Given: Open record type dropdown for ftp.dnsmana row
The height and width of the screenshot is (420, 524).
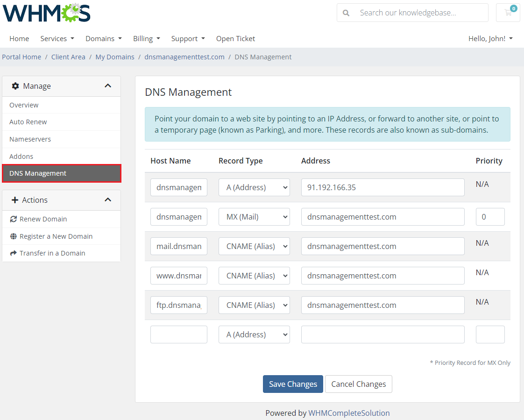Looking at the screenshot, I should point(255,305).
